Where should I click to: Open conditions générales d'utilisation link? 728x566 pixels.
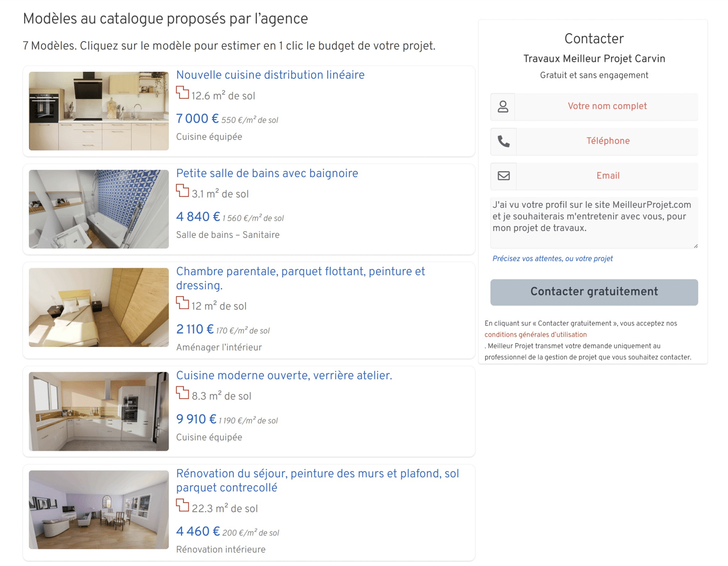point(536,335)
